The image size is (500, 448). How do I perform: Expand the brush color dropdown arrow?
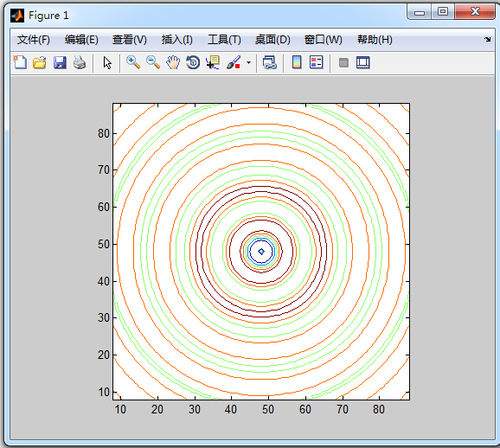(248, 62)
